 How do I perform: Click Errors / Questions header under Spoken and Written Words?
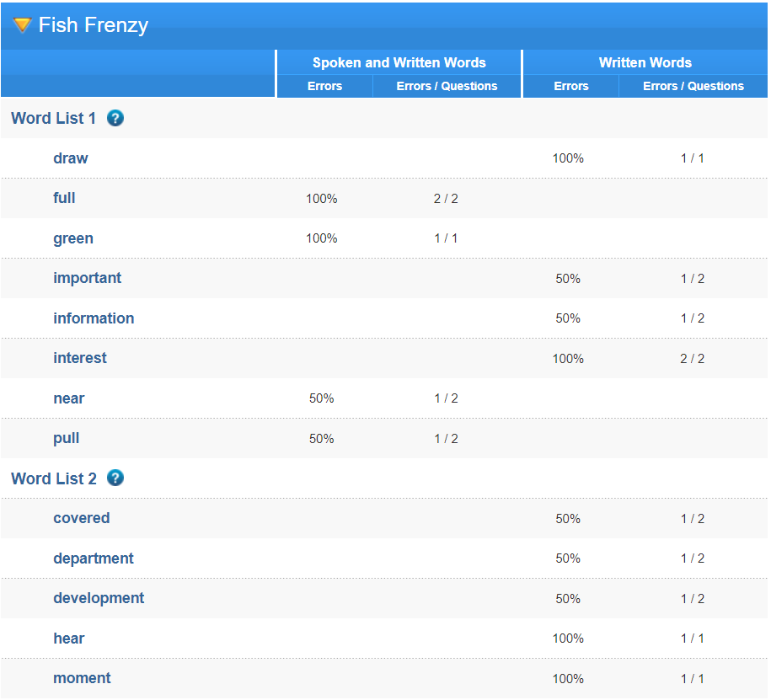(x=447, y=86)
